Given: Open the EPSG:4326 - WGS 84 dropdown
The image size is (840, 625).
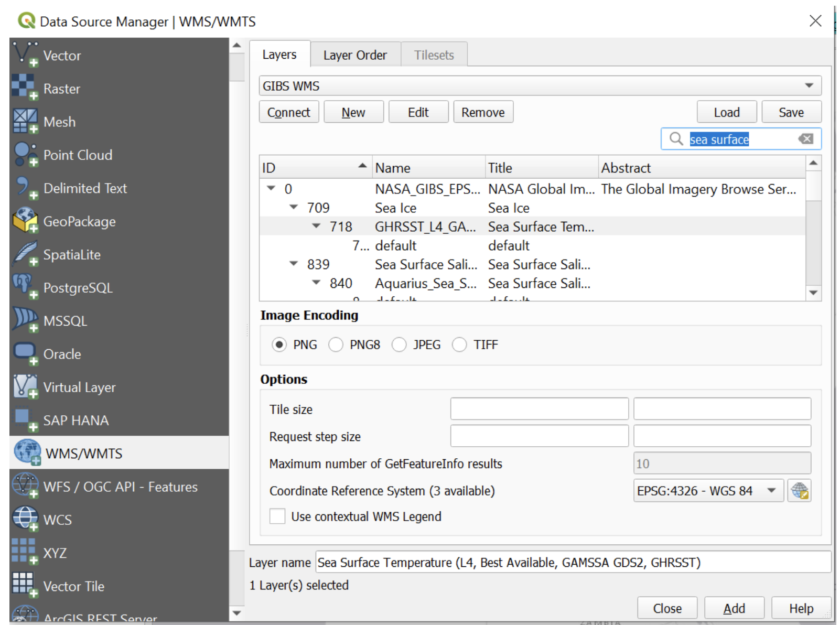Looking at the screenshot, I should 708,491.
